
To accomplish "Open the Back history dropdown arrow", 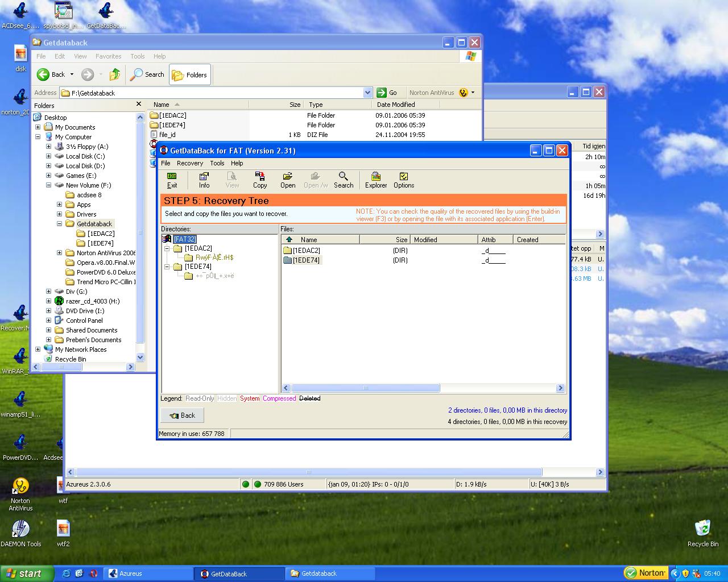I will tap(72, 74).
